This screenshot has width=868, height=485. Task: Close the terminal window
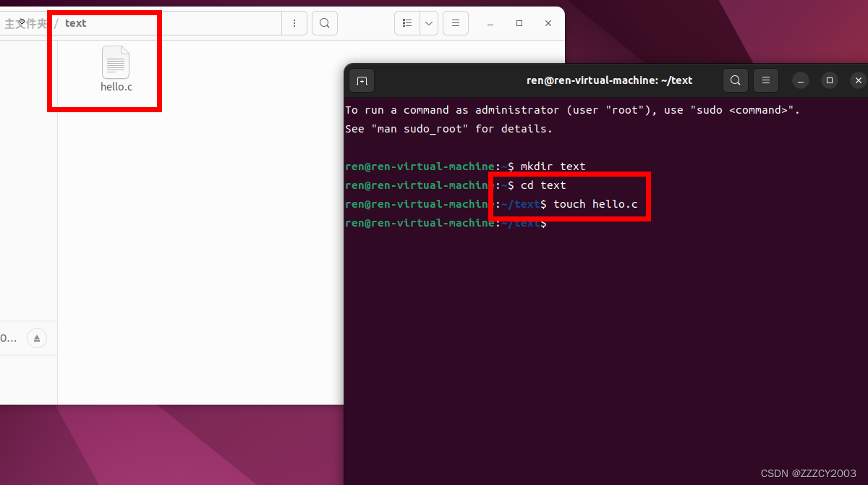click(858, 80)
